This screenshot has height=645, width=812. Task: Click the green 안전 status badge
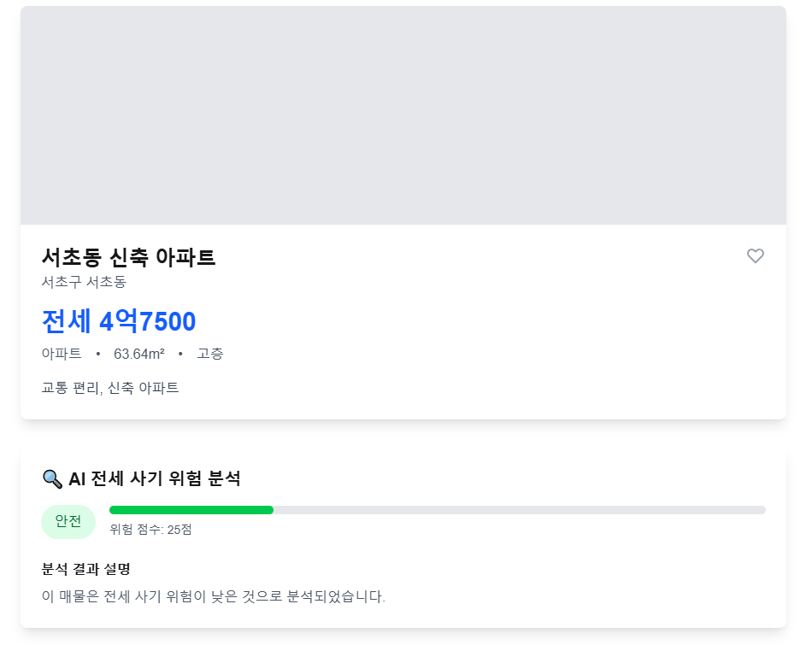pyautogui.click(x=68, y=521)
